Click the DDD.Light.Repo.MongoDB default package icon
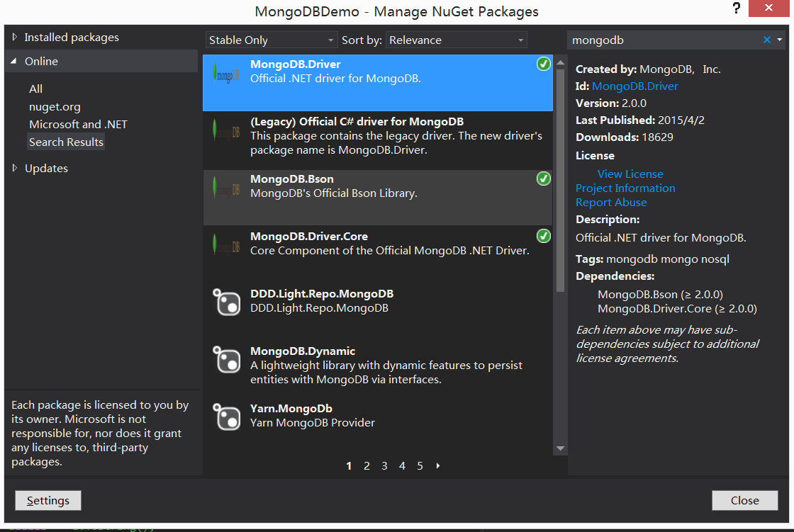This screenshot has height=532, width=794. coord(226,302)
